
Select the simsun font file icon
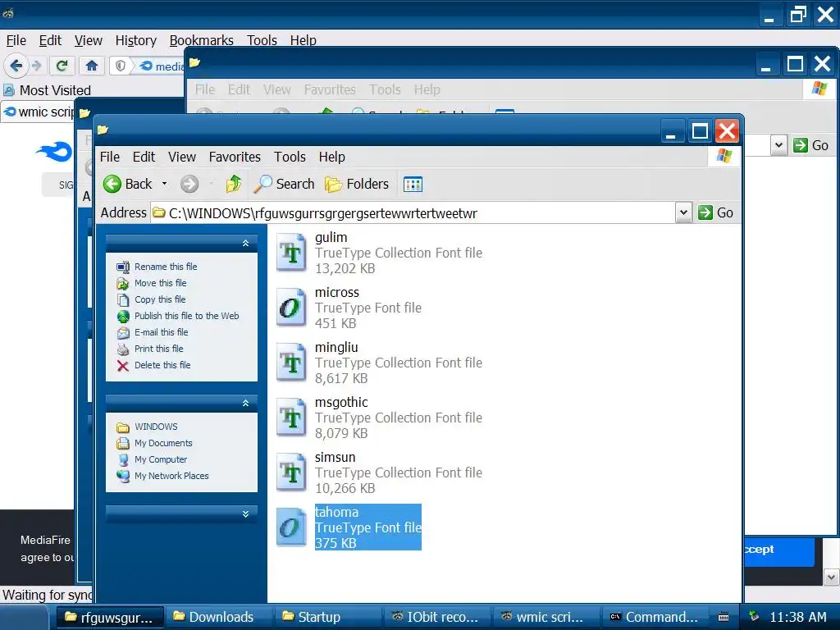coord(291,472)
